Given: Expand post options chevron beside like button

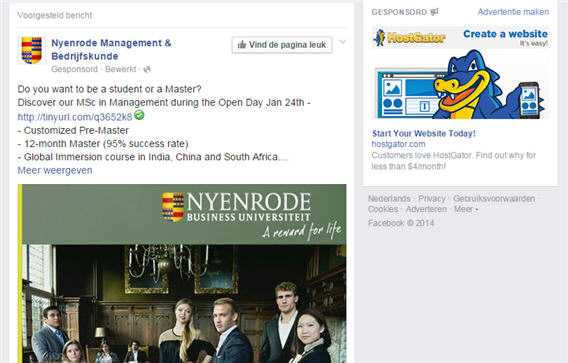Looking at the screenshot, I should point(343,42).
